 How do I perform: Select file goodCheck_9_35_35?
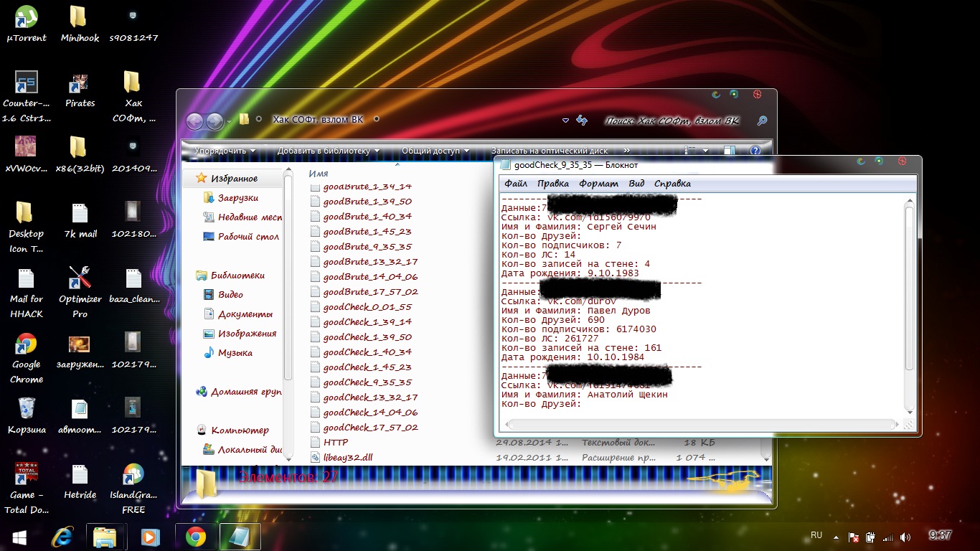(x=362, y=382)
